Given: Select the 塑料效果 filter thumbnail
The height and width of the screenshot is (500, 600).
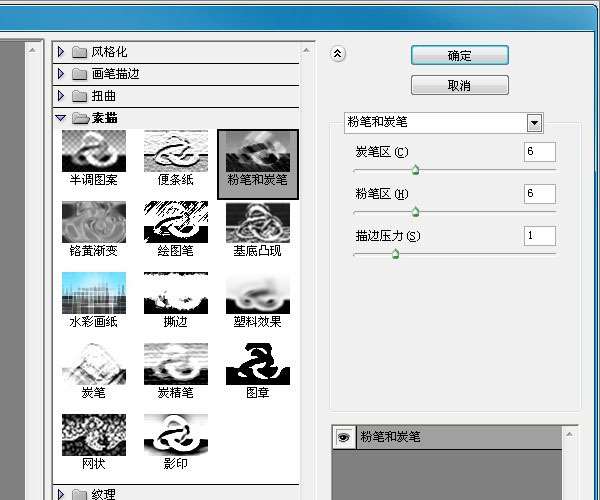Looking at the screenshot, I should pyautogui.click(x=258, y=293).
